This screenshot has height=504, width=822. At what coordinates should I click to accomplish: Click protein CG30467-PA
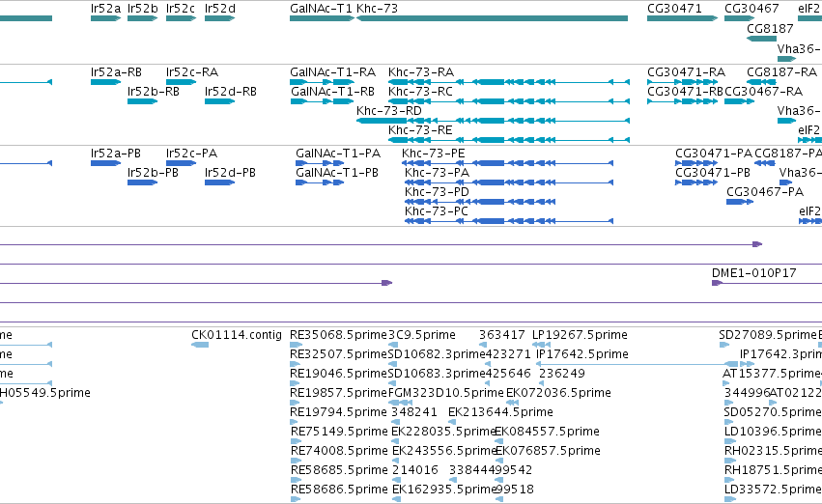(764, 192)
